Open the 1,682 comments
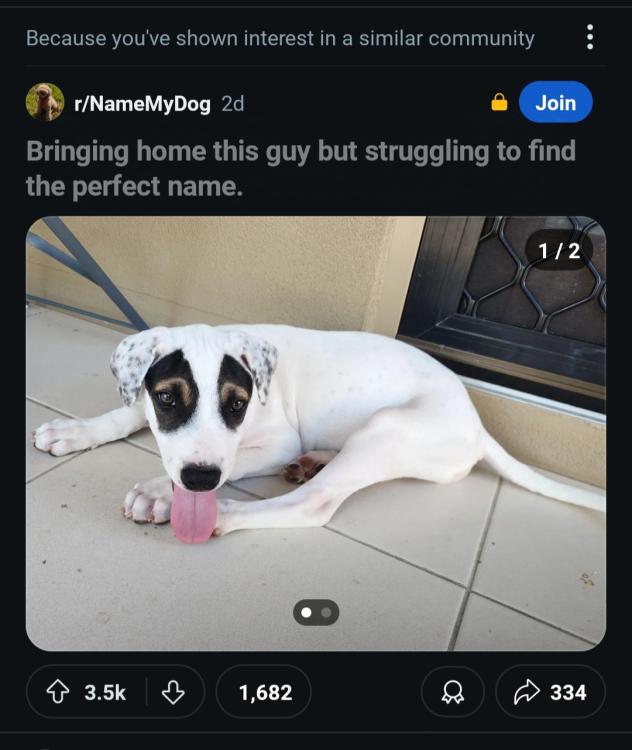 coord(264,692)
